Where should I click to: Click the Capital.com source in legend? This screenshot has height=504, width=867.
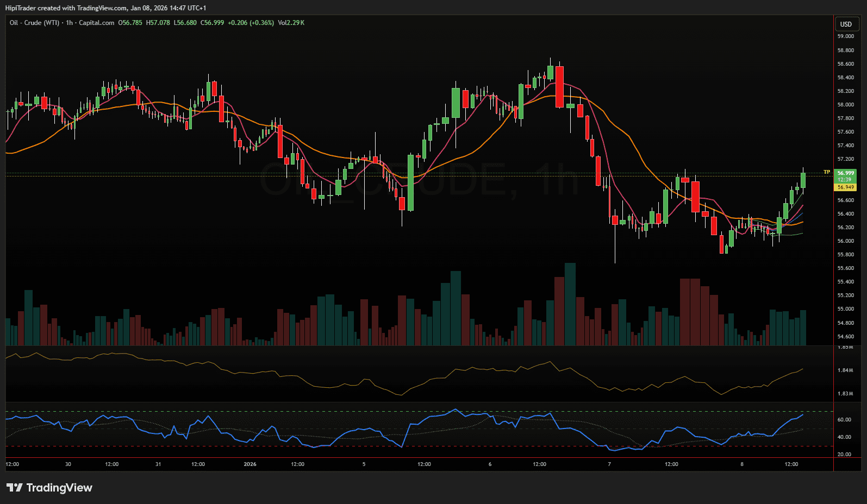pyautogui.click(x=96, y=23)
